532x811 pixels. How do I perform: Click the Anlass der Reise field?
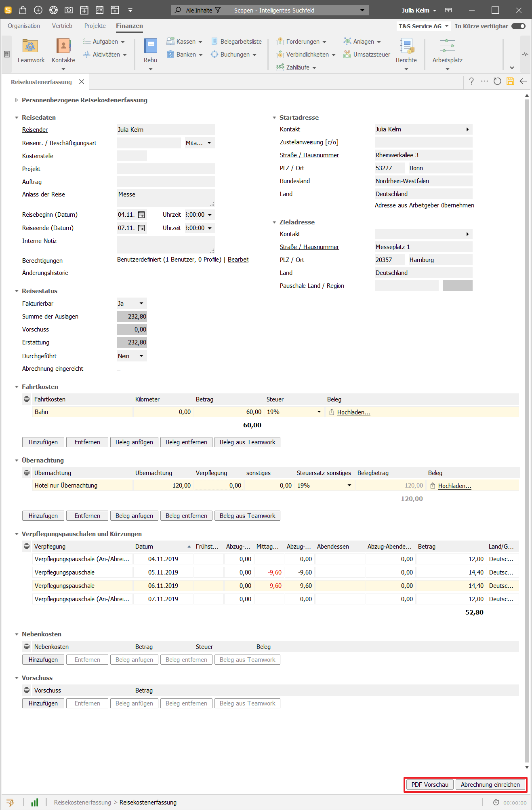(166, 198)
